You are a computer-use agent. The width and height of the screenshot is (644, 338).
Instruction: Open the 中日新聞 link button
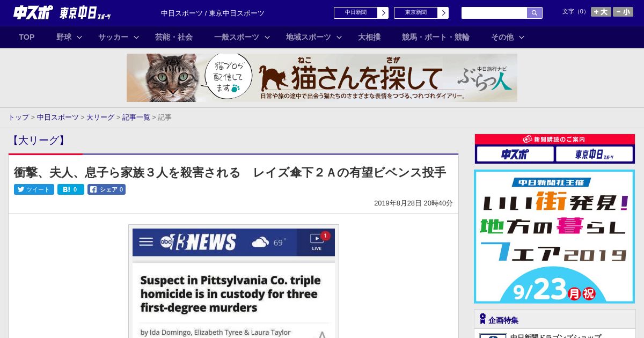pyautogui.click(x=355, y=13)
